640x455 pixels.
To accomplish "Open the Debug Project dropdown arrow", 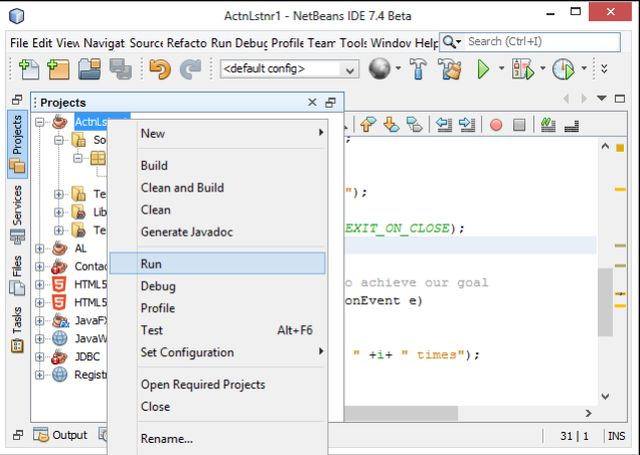I will (542, 68).
